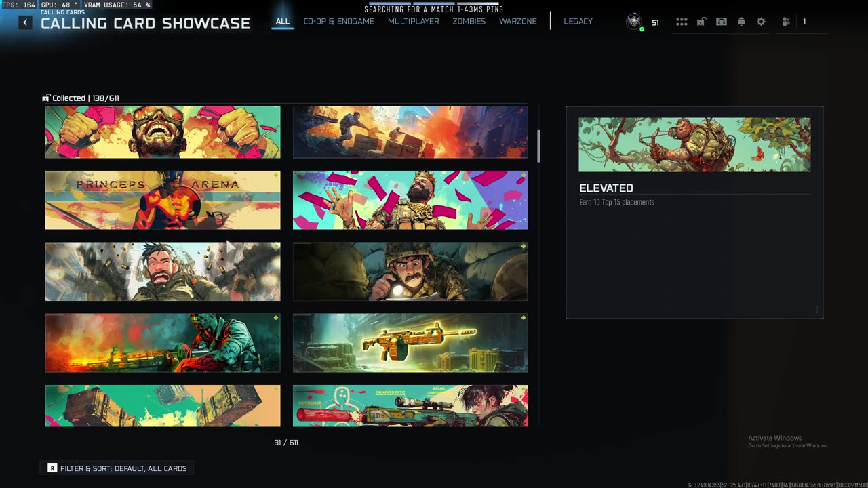Viewport: 868px width, 488px height.
Task: Open Filter & Sort: Default, All Cards
Action: 117,468
